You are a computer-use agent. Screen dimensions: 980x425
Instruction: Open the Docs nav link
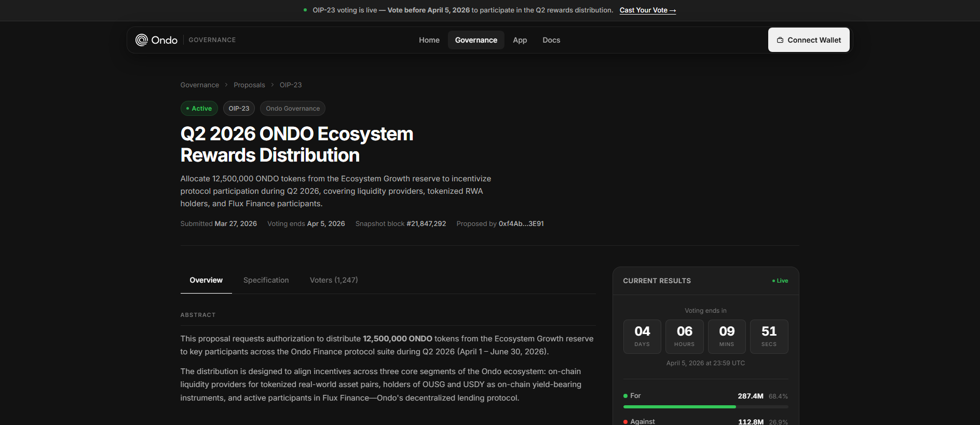click(551, 40)
